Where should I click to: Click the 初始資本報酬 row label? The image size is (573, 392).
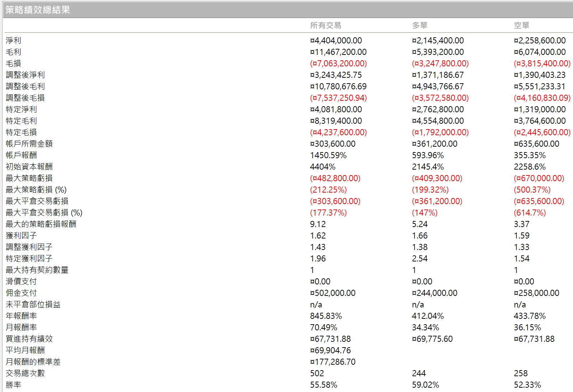tap(29, 167)
